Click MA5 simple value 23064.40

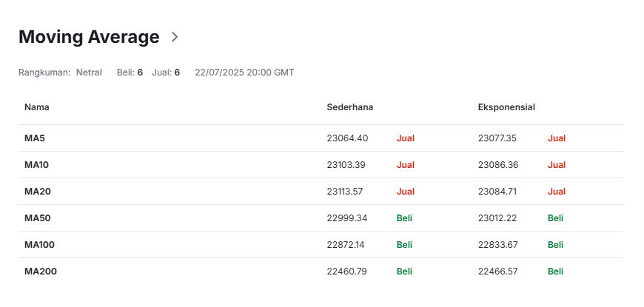click(347, 138)
